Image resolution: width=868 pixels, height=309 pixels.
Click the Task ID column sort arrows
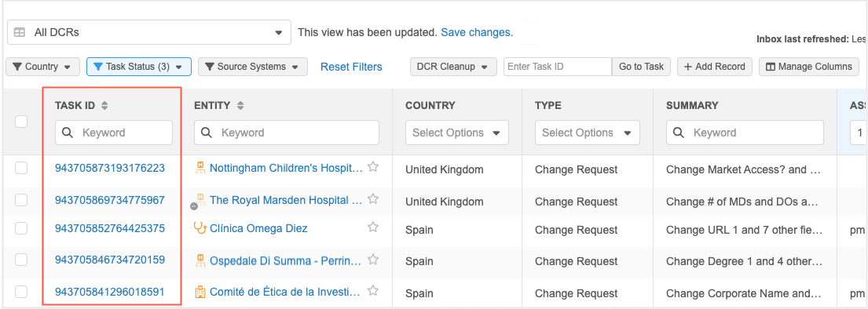(x=104, y=105)
